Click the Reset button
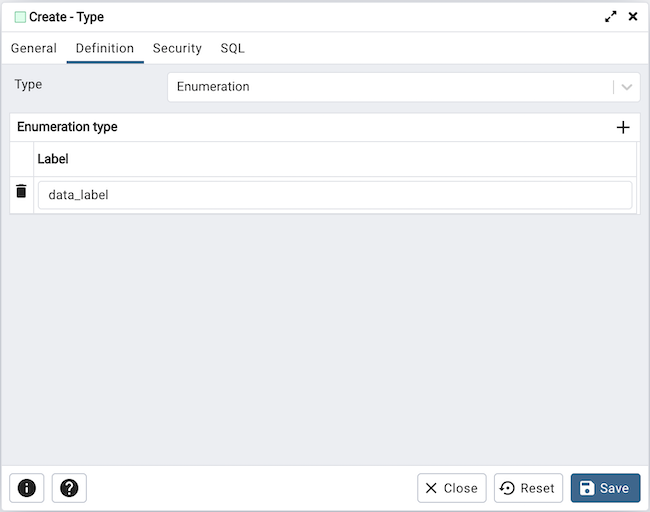Viewport: 650px width, 512px height. (x=528, y=488)
